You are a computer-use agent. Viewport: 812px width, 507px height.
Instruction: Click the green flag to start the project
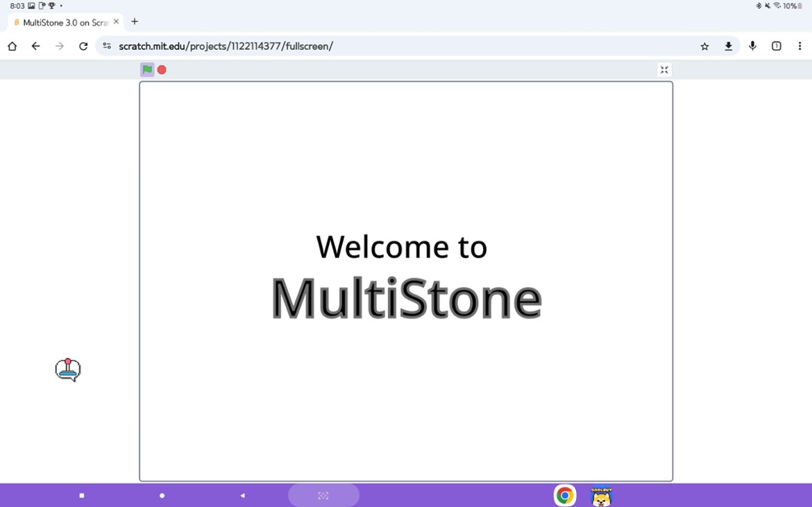(x=146, y=69)
